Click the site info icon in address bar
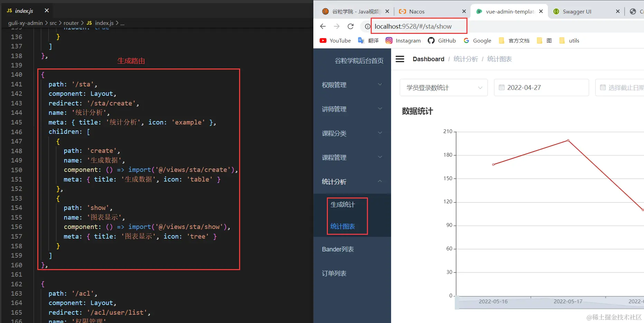Viewport: 644px width, 323px height. [367, 26]
